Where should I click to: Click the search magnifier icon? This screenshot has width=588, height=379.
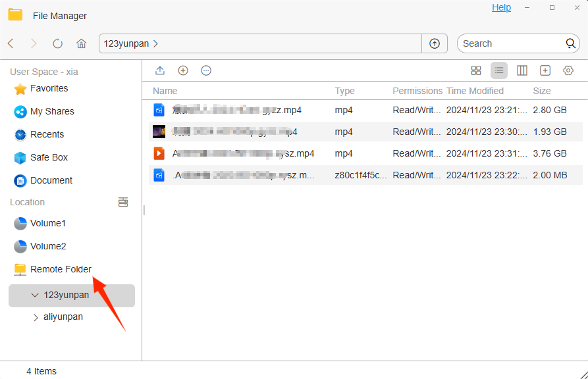coord(570,43)
